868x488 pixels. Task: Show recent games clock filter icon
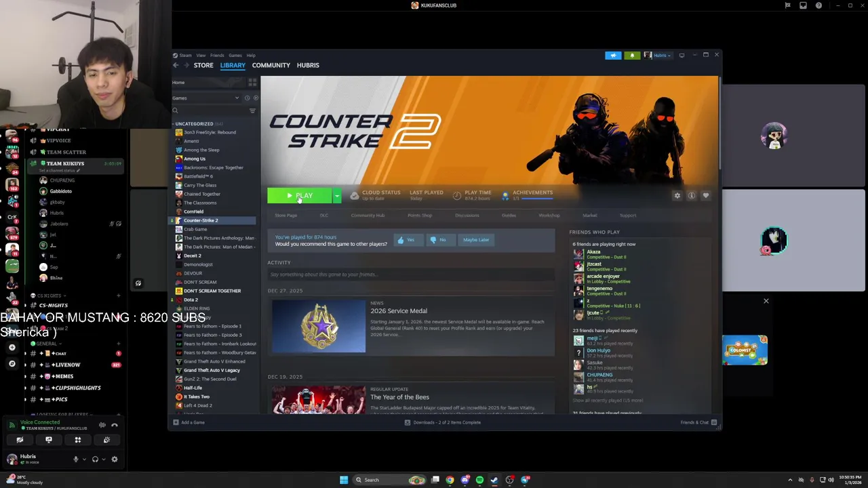pos(246,98)
